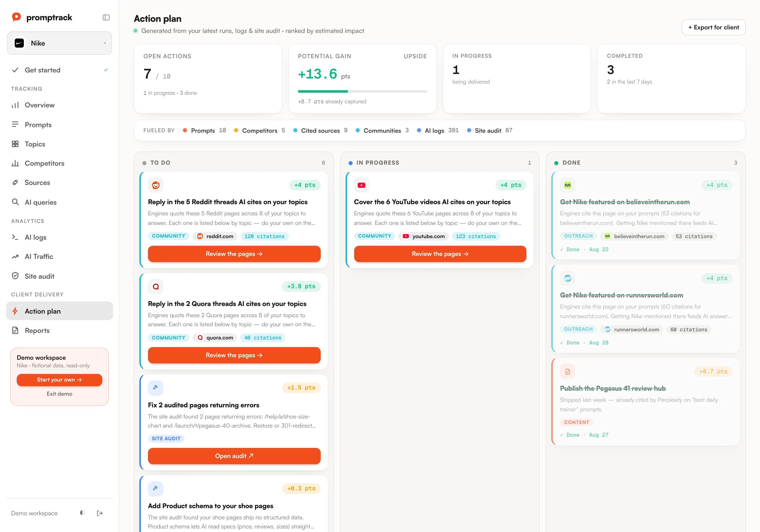Open Publish the Pegasus 41 review hub
This screenshot has width=760, height=532.
[x=613, y=388]
